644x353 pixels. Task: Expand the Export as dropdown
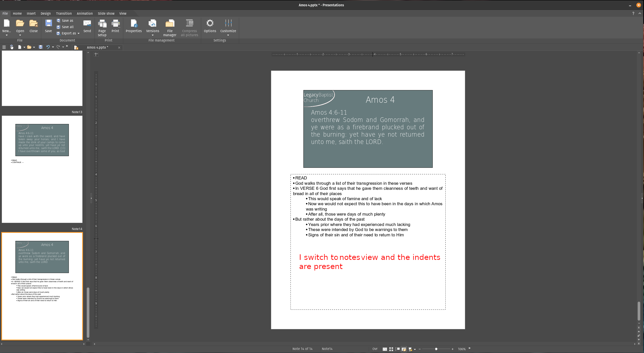click(79, 33)
